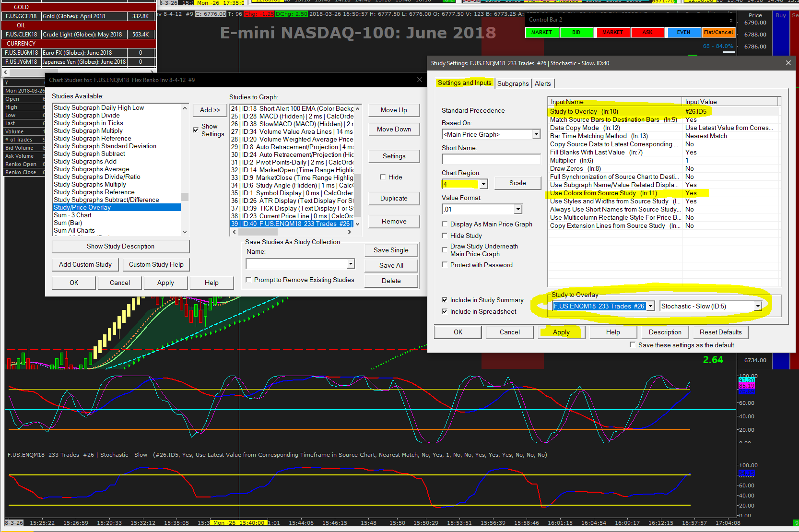
Task: Click the Reset Defaults button
Action: pos(720,332)
